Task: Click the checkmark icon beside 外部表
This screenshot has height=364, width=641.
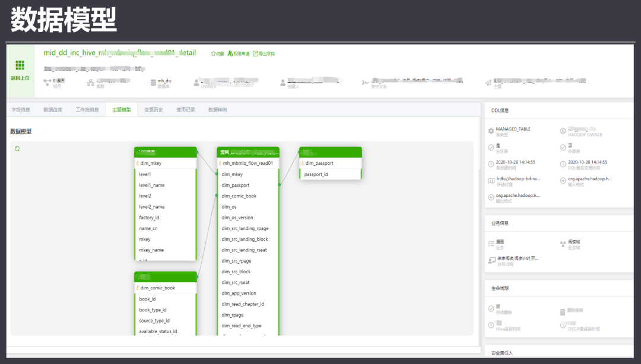Action: (x=563, y=148)
